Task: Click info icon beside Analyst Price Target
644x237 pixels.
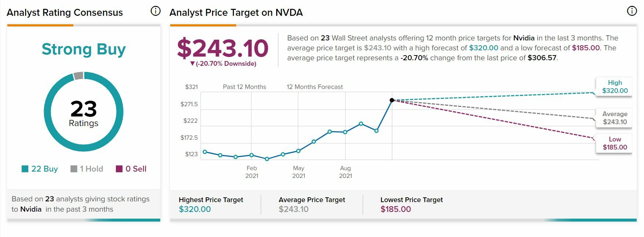Action: 632,11
